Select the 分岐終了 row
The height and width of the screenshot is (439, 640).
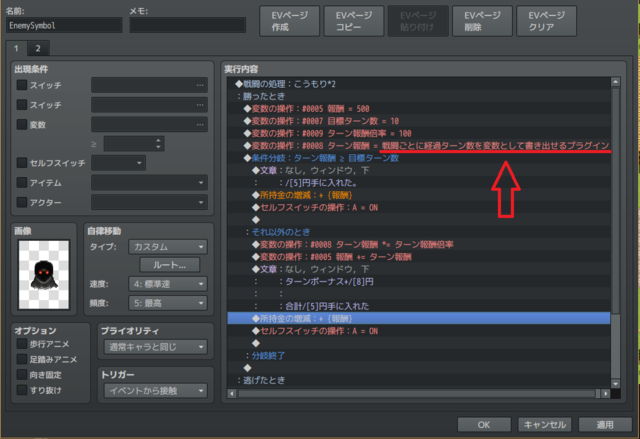419,356
